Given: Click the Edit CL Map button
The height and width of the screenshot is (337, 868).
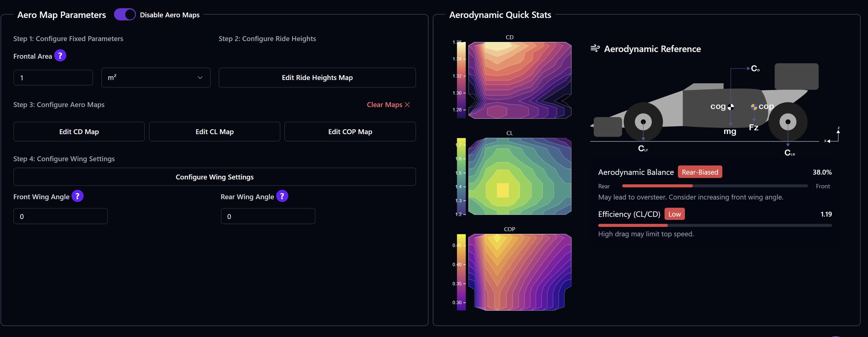Looking at the screenshot, I should [x=214, y=132].
